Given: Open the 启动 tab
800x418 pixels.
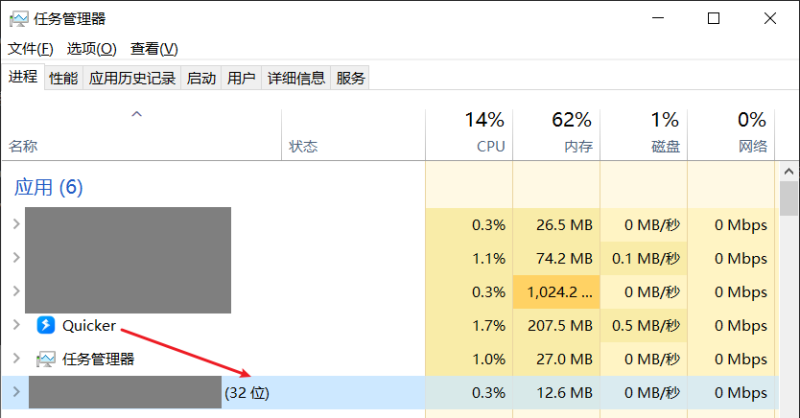Looking at the screenshot, I should [201, 78].
